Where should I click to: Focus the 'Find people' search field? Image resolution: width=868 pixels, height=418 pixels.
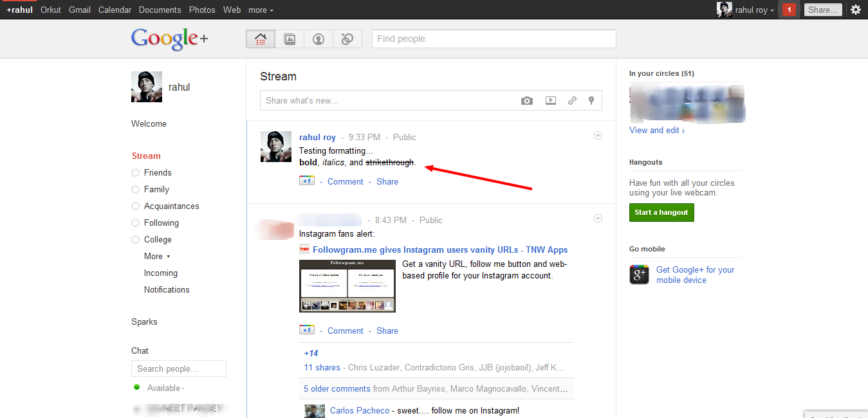click(494, 39)
